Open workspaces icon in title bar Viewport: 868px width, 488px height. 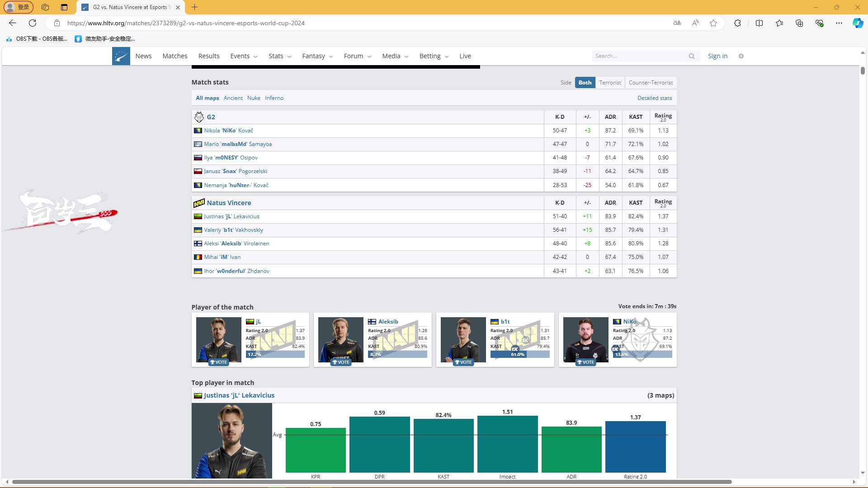(x=45, y=7)
